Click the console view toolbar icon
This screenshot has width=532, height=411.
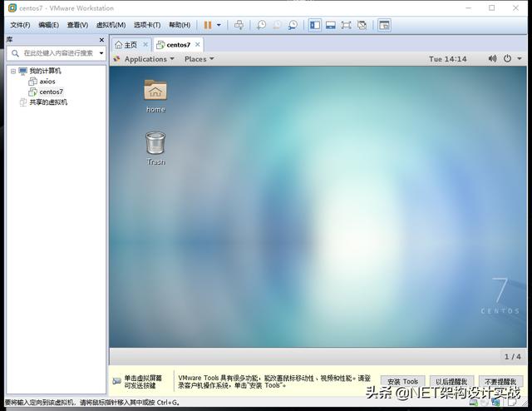coord(384,25)
